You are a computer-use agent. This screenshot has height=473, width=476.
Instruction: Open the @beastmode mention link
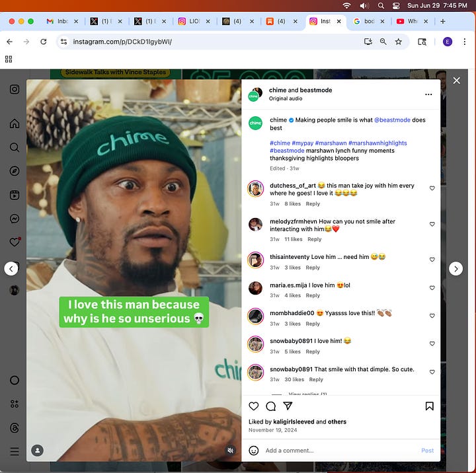click(392, 120)
